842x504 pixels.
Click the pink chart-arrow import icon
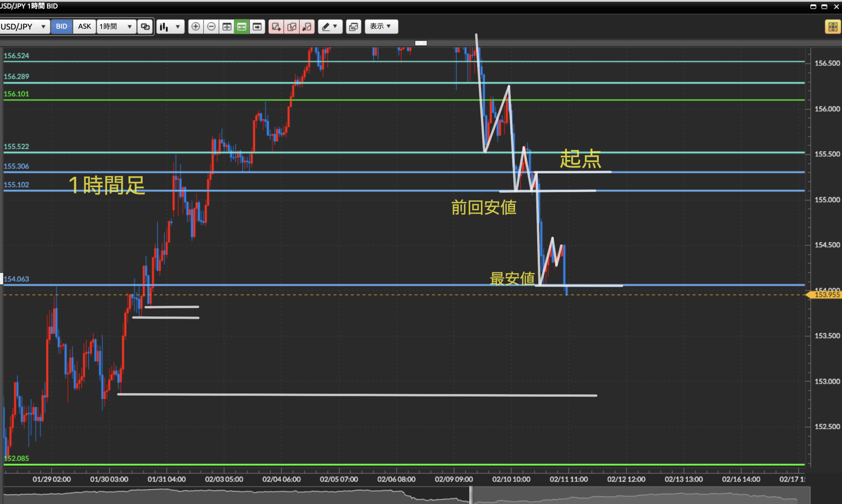pos(307,27)
